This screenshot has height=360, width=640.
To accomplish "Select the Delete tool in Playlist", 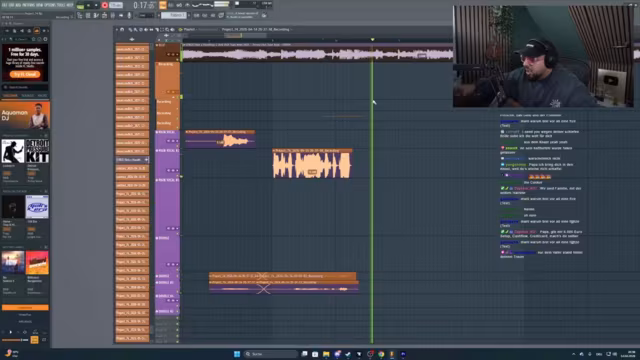I will 141,29.
